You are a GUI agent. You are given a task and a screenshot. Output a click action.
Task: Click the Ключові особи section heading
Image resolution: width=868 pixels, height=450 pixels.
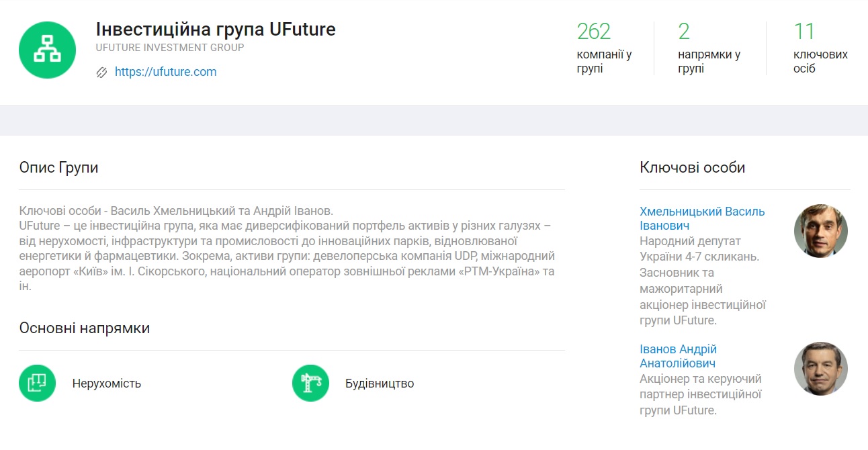(x=693, y=167)
